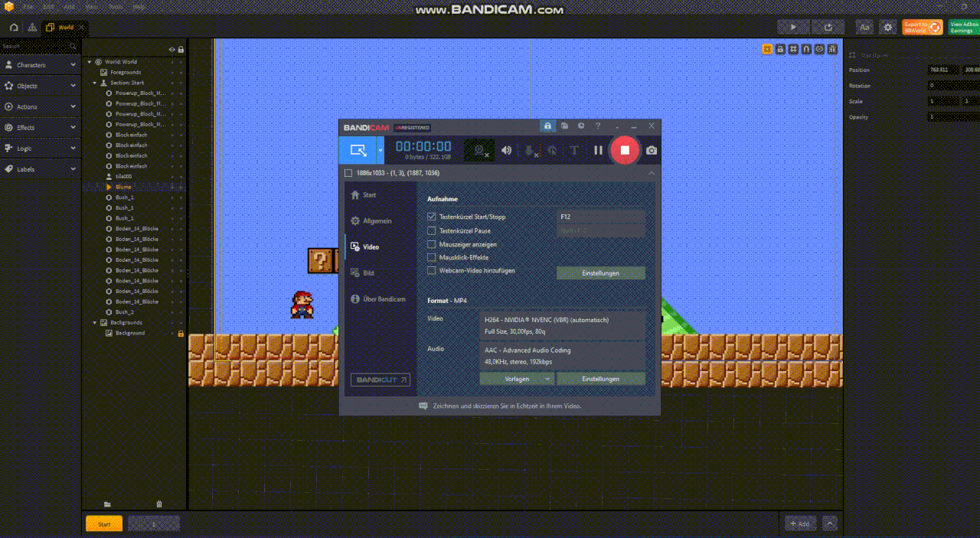
Task: Click the folder icon below layer list
Action: click(x=107, y=504)
